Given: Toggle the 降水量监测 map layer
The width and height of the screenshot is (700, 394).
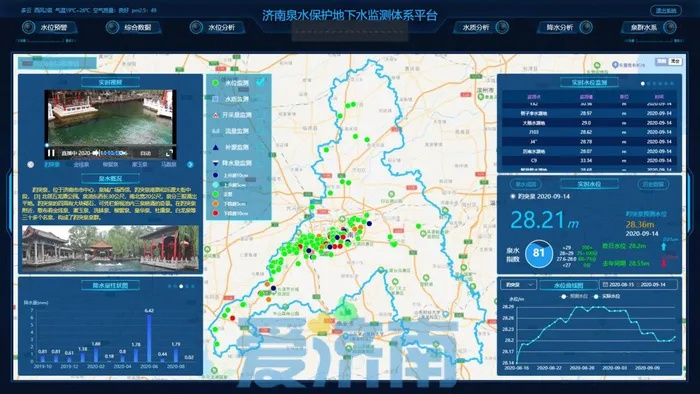Looking at the screenshot, I should 237,163.
